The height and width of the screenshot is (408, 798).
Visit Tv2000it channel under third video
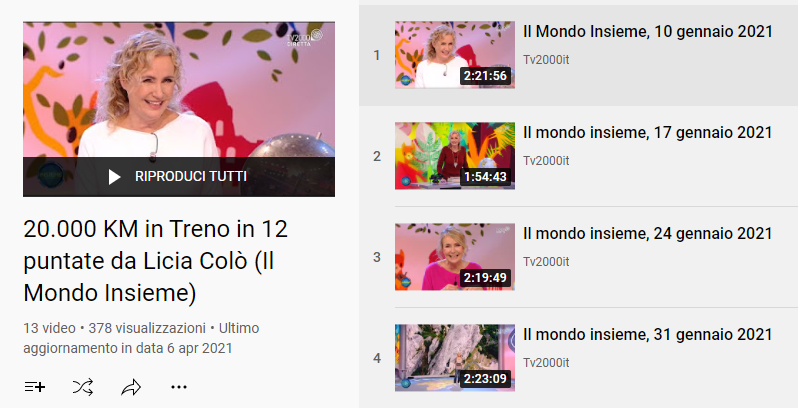coord(546,261)
